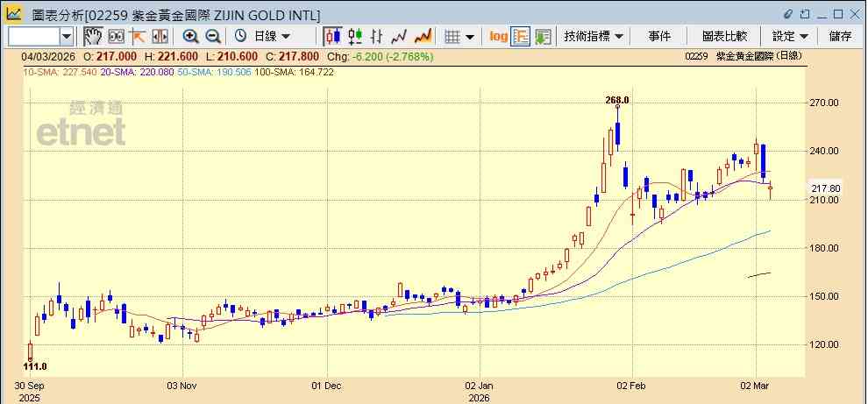Click the 217.80 current price label

click(826, 188)
